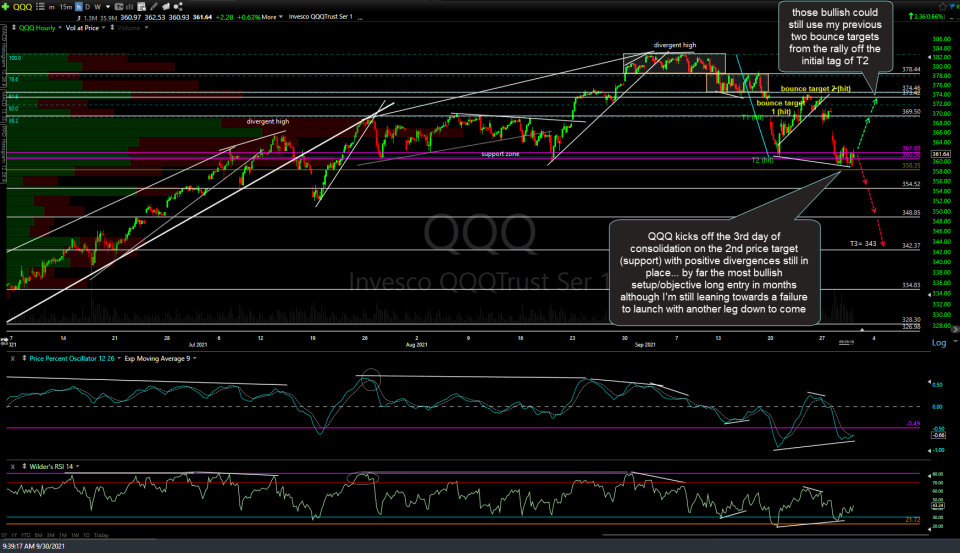Screen dimensions: 960x553
Task: Open the list icon beside QQQ symbol
Action: 40,7
